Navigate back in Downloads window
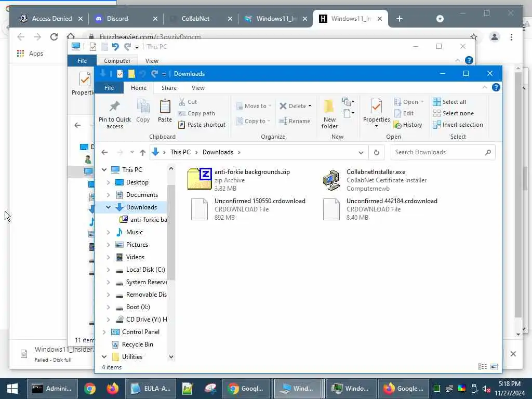The height and width of the screenshot is (399, 532). [x=104, y=152]
